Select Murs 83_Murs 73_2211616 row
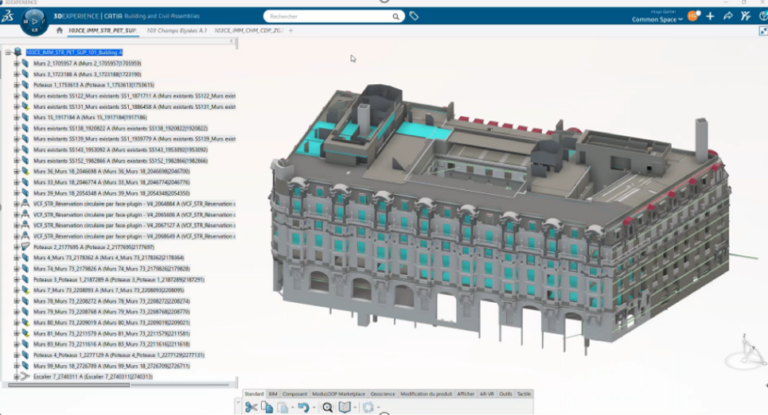768x415 pixels. [112, 344]
